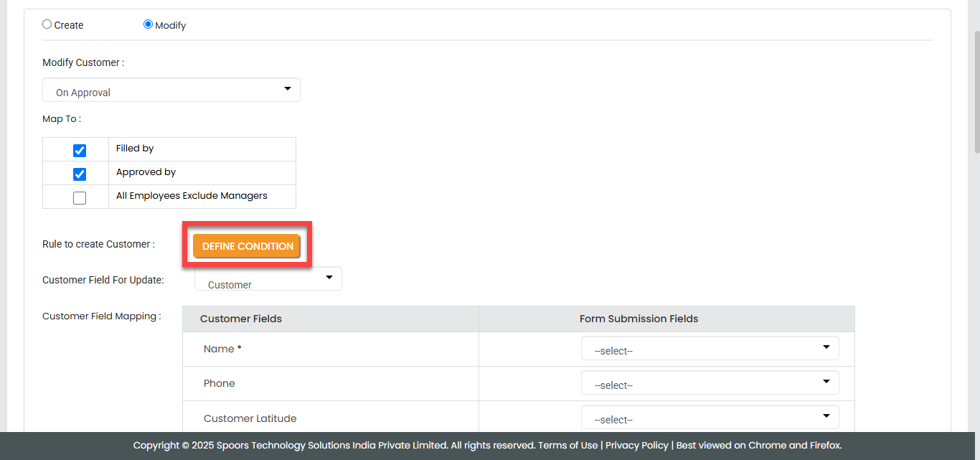The height and width of the screenshot is (460, 980).
Task: Expand the Customer Field For Update dropdown
Action: 268,279
